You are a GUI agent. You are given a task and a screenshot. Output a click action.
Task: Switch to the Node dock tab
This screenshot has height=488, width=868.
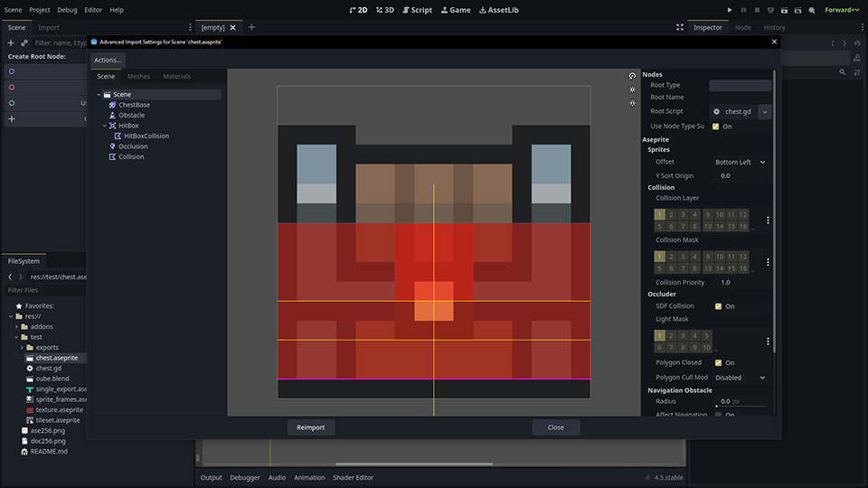tap(743, 27)
